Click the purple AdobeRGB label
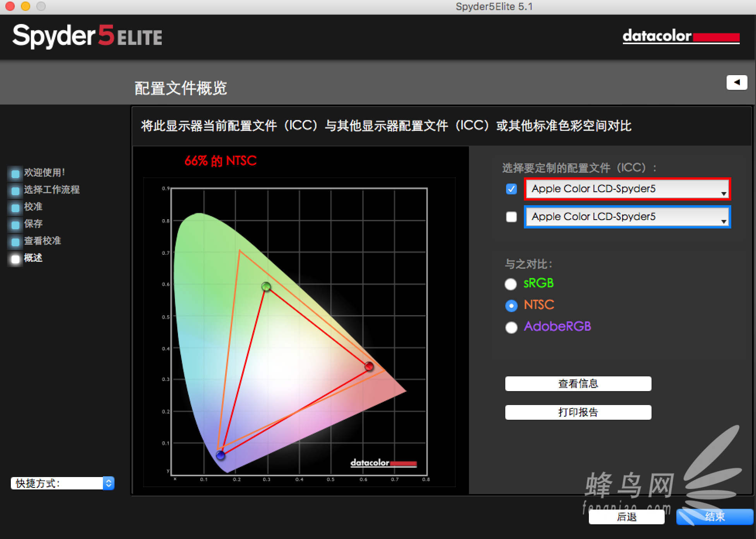This screenshot has height=539, width=756. pos(558,326)
